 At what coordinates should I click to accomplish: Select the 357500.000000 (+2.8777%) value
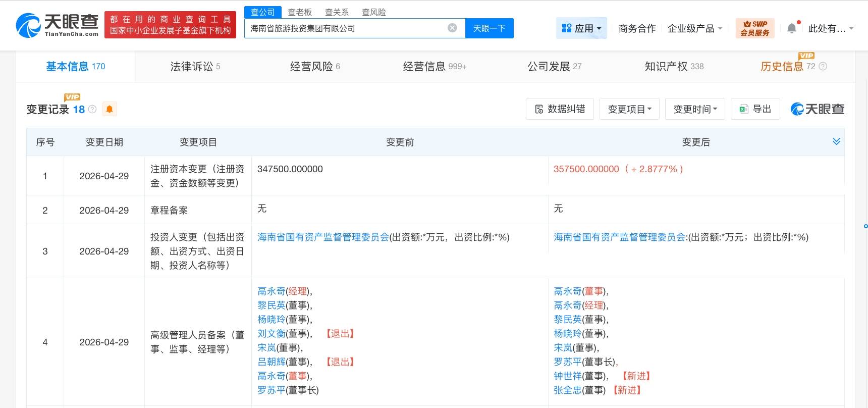tap(619, 169)
